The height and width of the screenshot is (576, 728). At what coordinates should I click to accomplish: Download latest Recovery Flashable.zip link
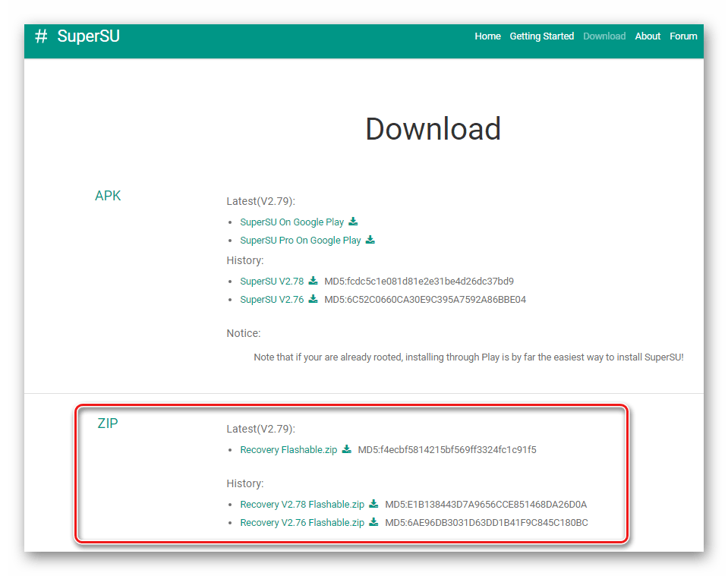click(288, 450)
